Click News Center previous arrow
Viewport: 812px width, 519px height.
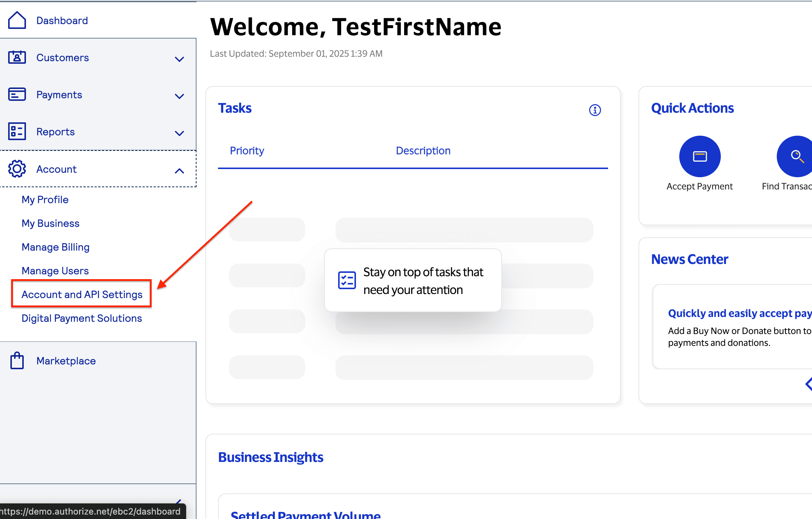809,384
